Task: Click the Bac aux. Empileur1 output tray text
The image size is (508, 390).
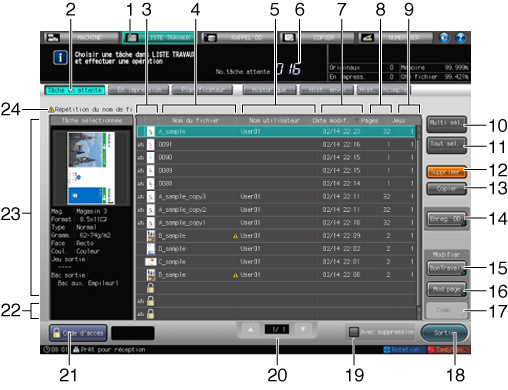Action: click(88, 283)
